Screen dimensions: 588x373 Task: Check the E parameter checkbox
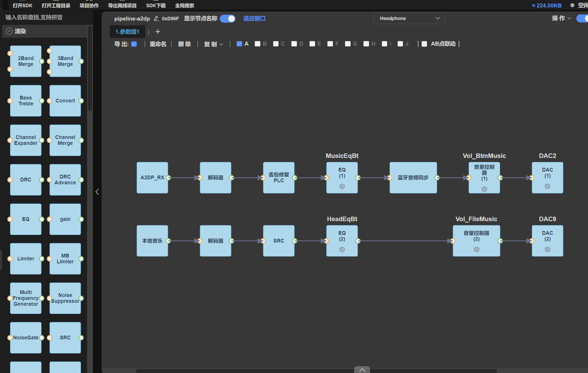pyautogui.click(x=312, y=44)
